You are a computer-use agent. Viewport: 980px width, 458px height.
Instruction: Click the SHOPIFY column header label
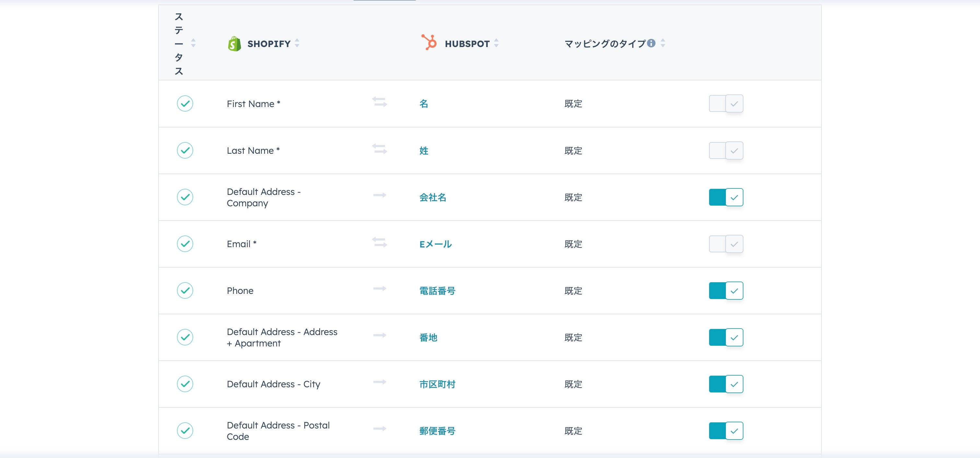tap(269, 44)
